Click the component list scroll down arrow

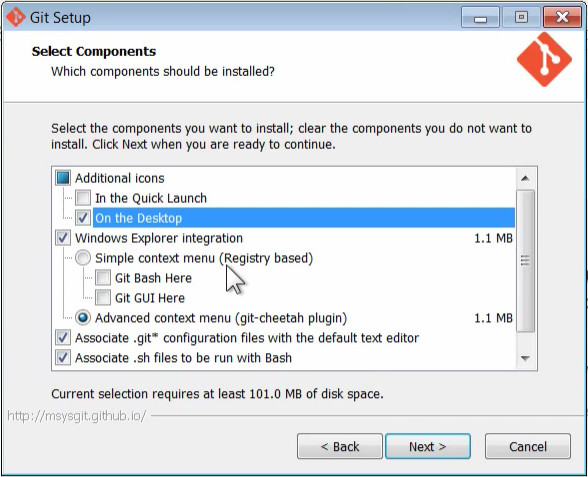point(525,358)
